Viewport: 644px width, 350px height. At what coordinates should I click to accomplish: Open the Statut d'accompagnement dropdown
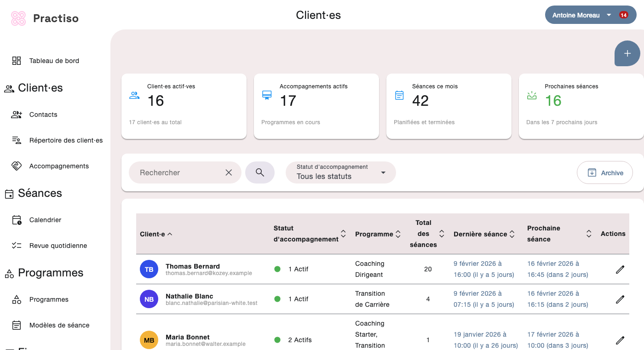click(340, 172)
